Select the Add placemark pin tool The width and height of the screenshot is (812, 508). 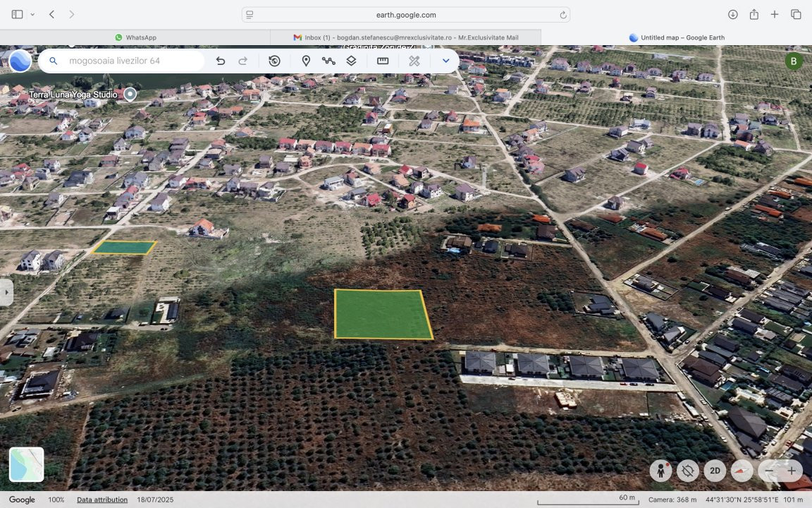tap(306, 61)
